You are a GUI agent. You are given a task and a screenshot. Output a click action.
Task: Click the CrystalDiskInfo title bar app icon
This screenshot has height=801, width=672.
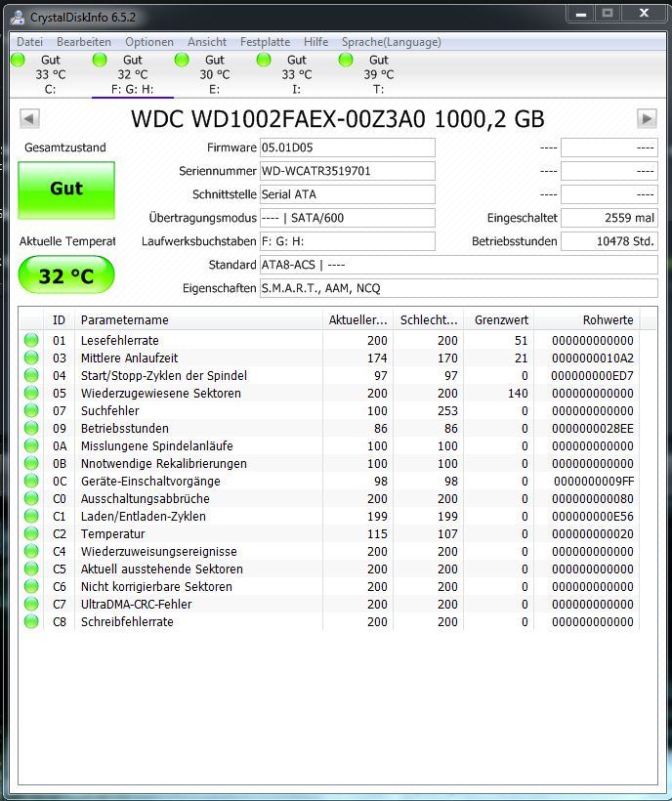[x=18, y=18]
